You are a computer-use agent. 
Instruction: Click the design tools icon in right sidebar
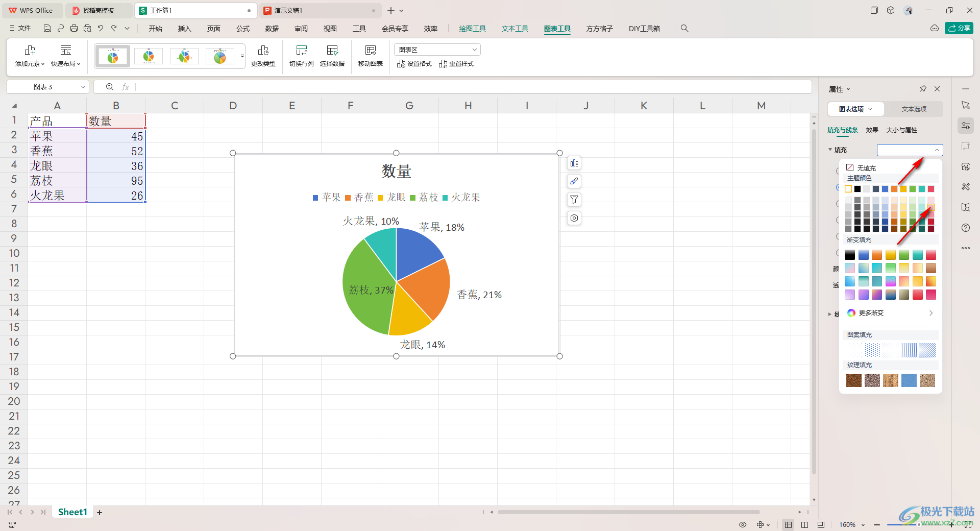966,187
